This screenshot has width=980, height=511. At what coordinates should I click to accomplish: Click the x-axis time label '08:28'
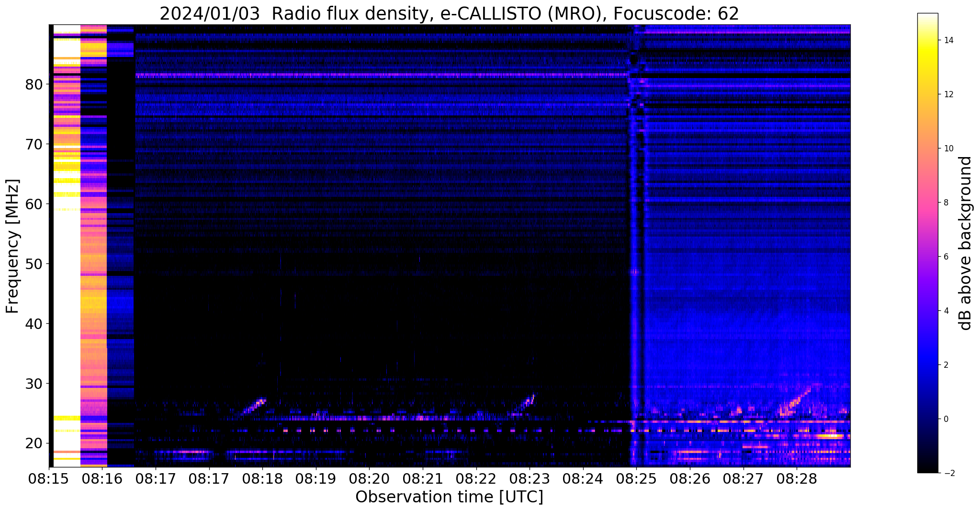click(796, 479)
